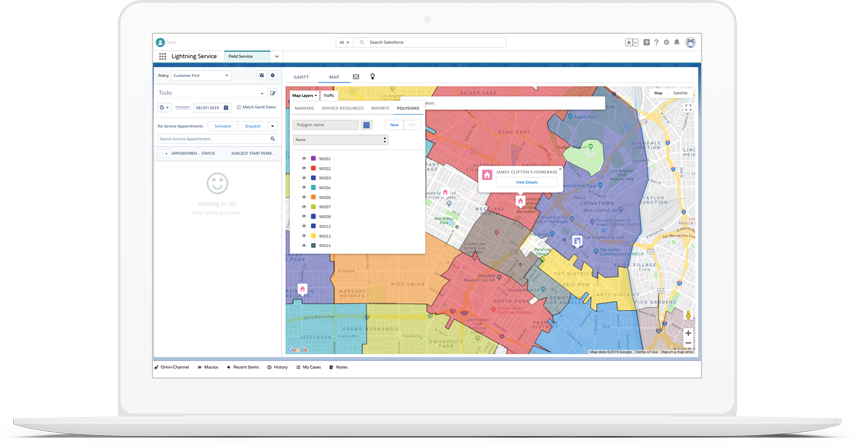Image resolution: width=857 pixels, height=447 pixels.
Task: Check the Match Gantt Dates checkbox
Action: 239,107
